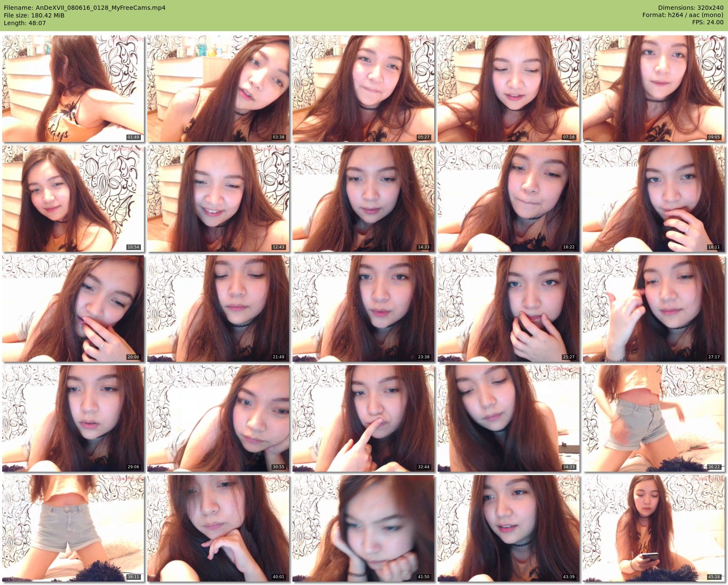728x585 pixels.
Task: Click the Length 48:07 text
Action: pos(25,23)
